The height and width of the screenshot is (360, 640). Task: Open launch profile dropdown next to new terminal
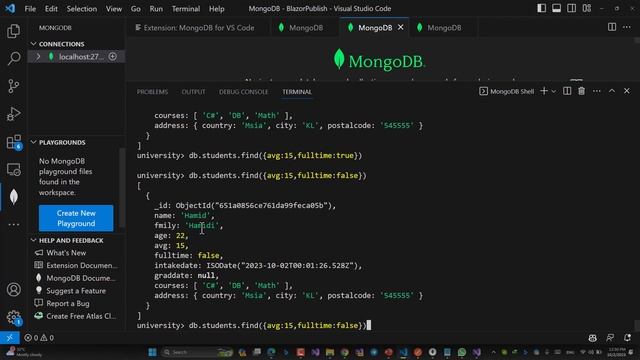pos(554,91)
